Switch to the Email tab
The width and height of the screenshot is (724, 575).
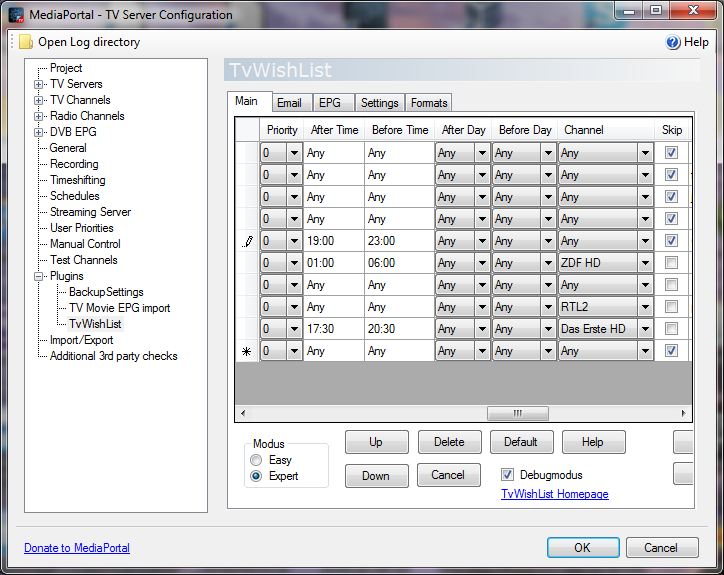click(289, 103)
